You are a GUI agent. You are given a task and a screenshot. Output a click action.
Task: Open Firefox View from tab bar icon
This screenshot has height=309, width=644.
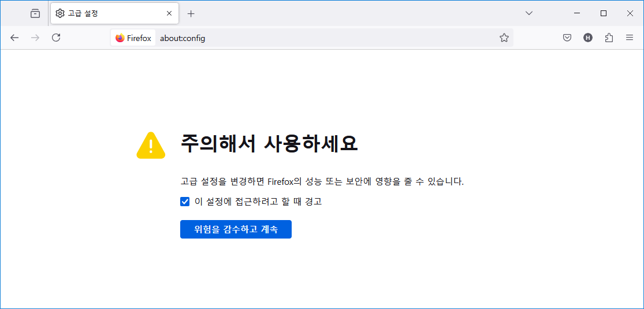coord(35,13)
